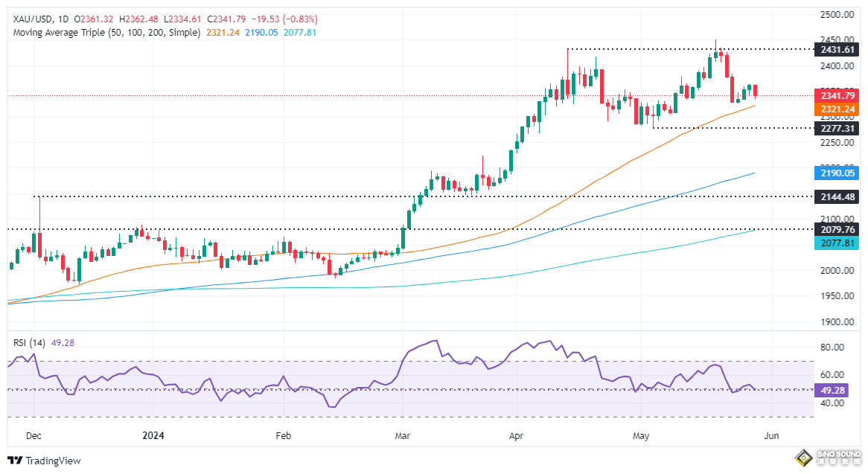
Task: Click the 2079.76 horizontal level label
Action: (838, 230)
